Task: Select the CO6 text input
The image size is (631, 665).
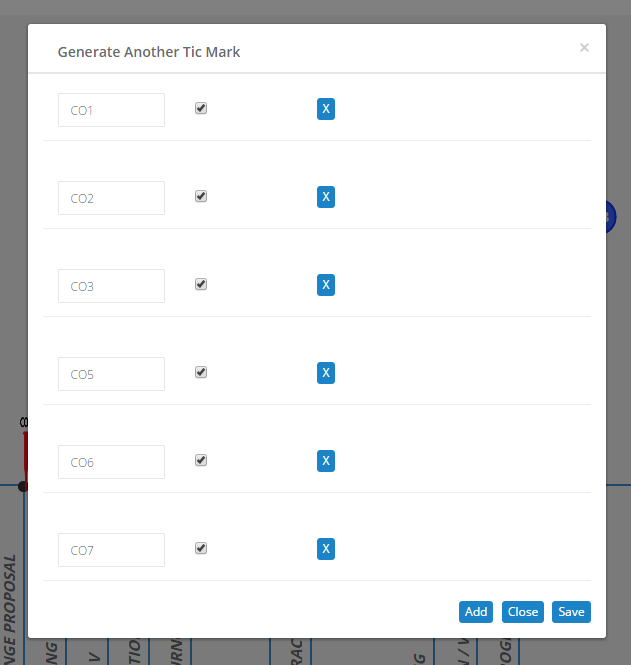Action: click(x=111, y=462)
